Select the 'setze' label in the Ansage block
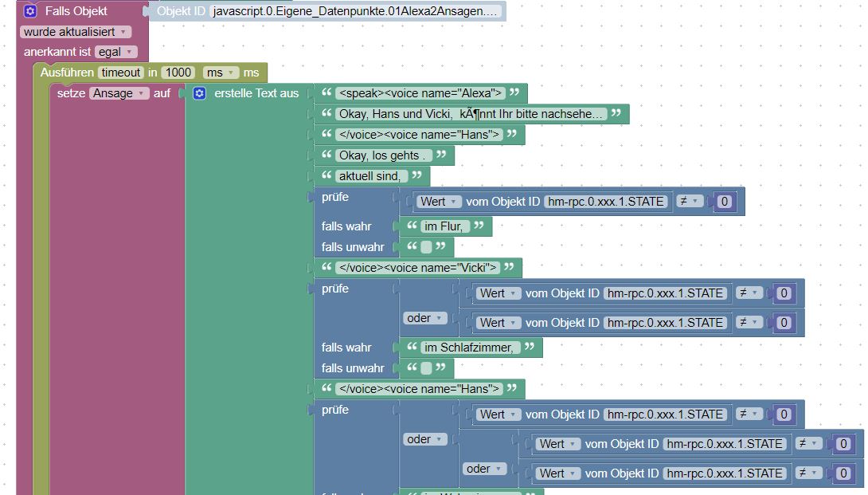 (71, 93)
